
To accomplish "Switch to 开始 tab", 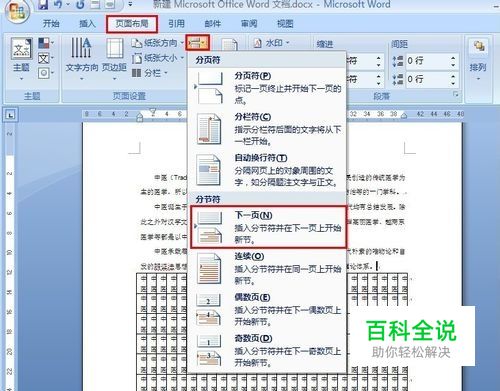I will pos(51,24).
